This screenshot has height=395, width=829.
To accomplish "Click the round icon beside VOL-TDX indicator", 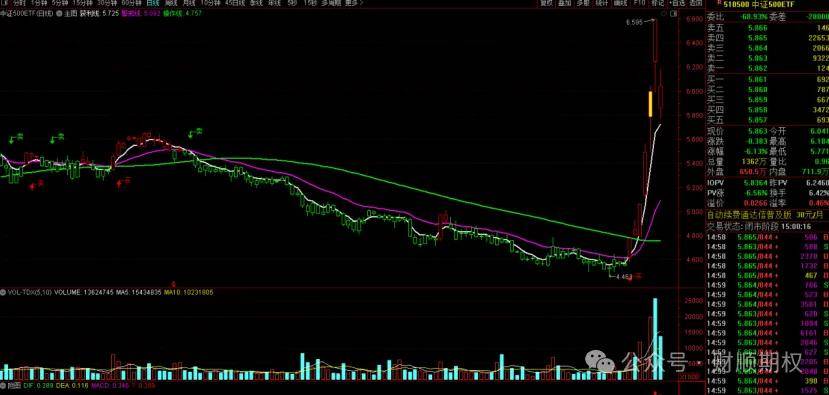I will pyautogui.click(x=3, y=292).
